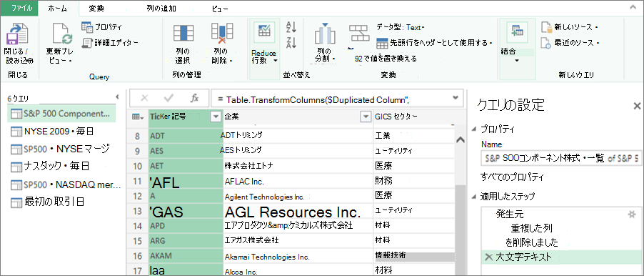Collapse the プロパティ section triangle
Image resolution: width=644 pixels, height=276 pixels.
point(474,129)
